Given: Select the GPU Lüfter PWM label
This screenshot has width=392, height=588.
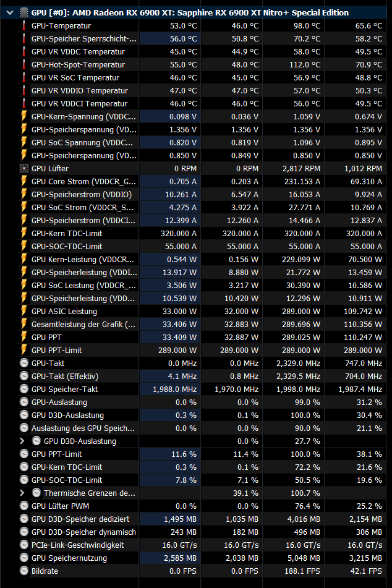Looking at the screenshot, I should [61, 506].
